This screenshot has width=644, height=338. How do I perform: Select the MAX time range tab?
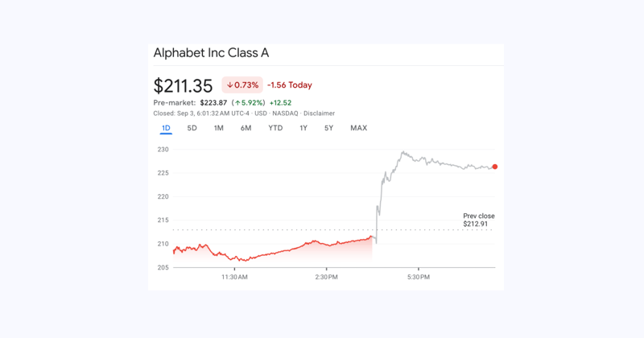[x=358, y=128]
